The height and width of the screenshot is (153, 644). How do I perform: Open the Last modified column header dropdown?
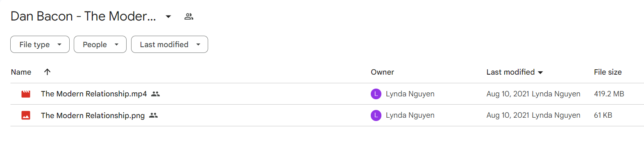(515, 72)
